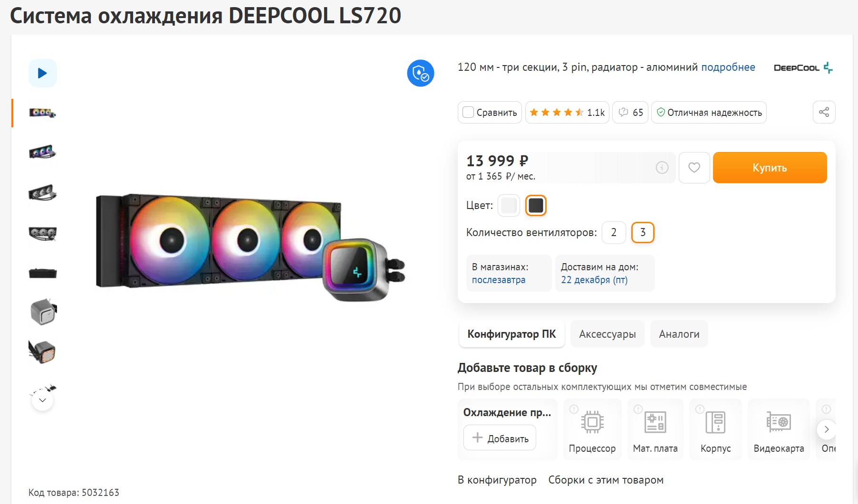
Task: Open the подробнее link
Action: (728, 67)
